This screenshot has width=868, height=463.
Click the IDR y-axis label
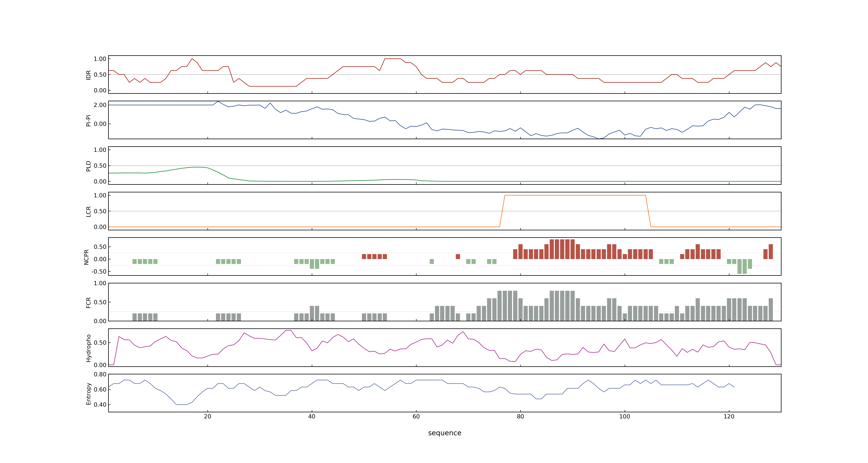(x=89, y=75)
